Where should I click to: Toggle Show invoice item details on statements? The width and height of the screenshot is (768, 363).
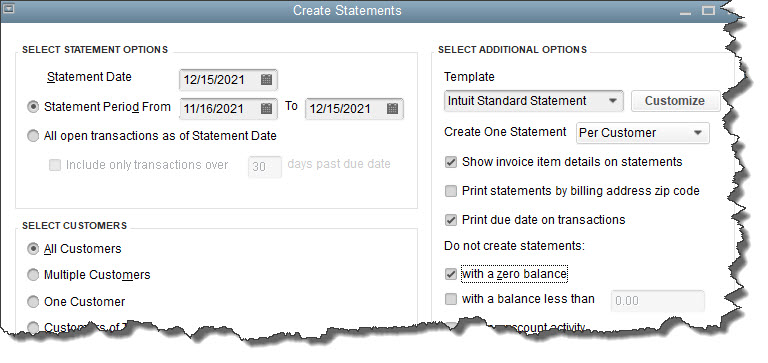pos(451,162)
